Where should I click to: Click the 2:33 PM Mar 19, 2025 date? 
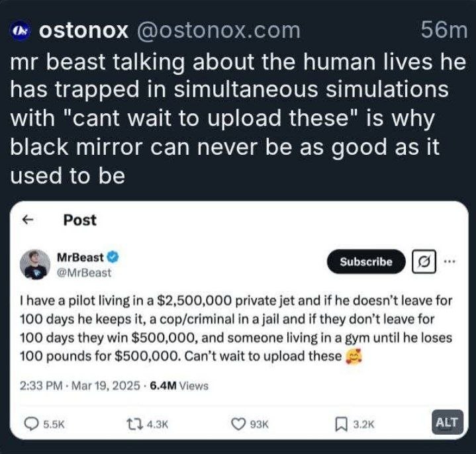click(x=80, y=386)
